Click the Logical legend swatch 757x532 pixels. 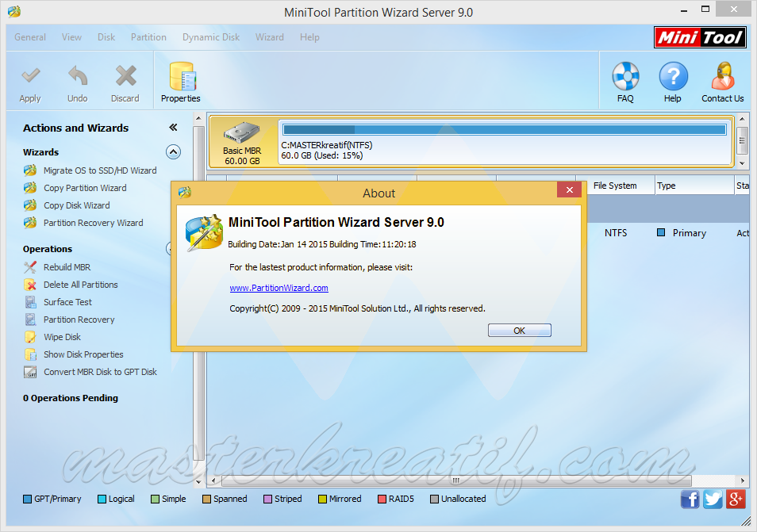(102, 499)
